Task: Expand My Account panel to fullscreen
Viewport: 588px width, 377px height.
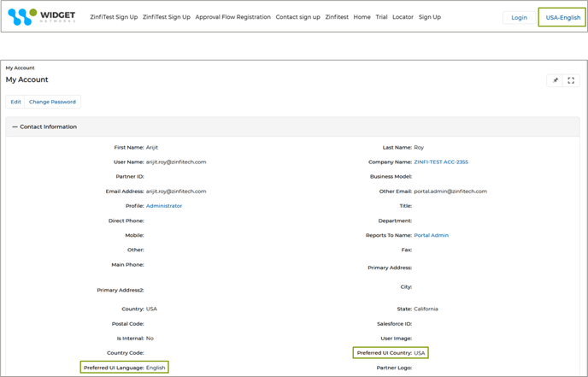Action: pos(571,80)
